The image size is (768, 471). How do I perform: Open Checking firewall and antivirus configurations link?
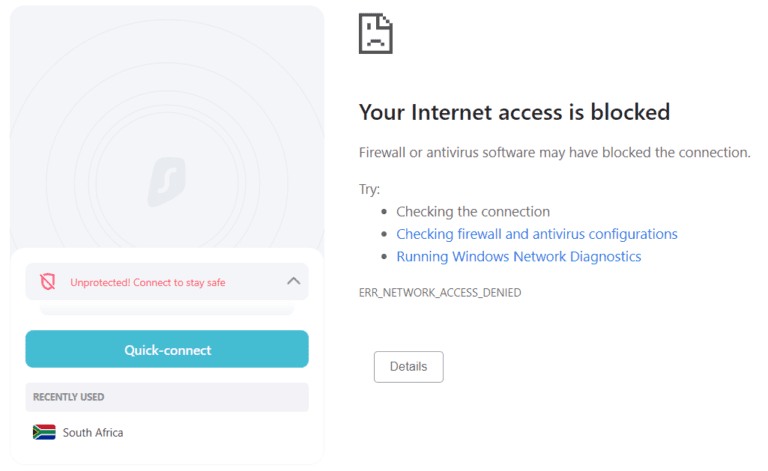click(536, 234)
